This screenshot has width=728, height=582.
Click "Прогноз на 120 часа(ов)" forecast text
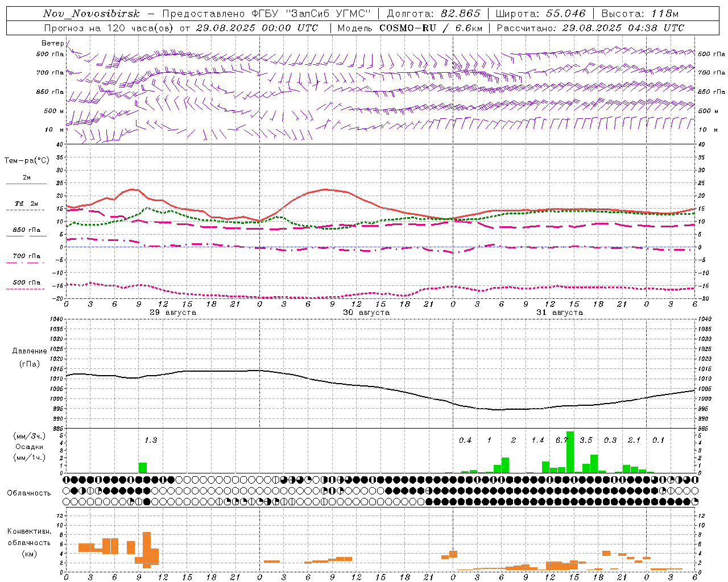[x=110, y=28]
